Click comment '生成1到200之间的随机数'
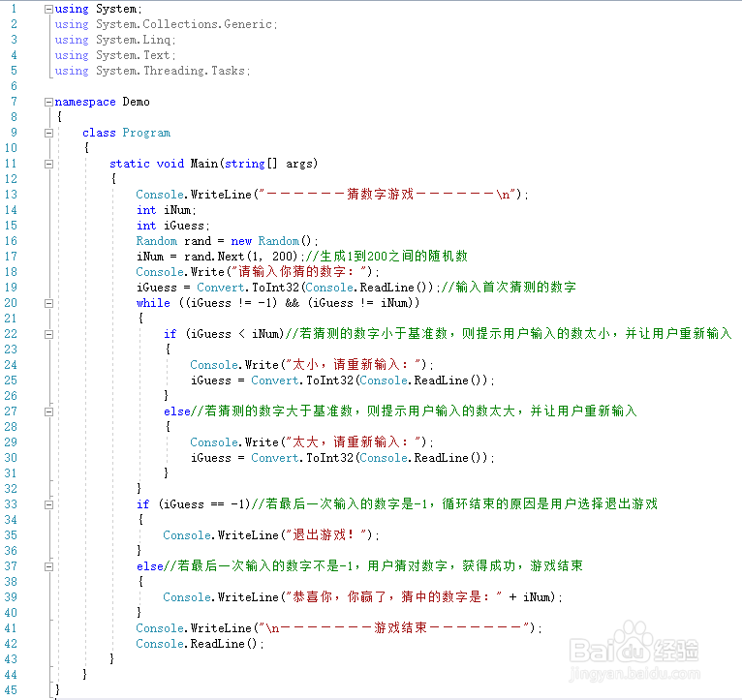The height and width of the screenshot is (700, 742). (x=393, y=257)
